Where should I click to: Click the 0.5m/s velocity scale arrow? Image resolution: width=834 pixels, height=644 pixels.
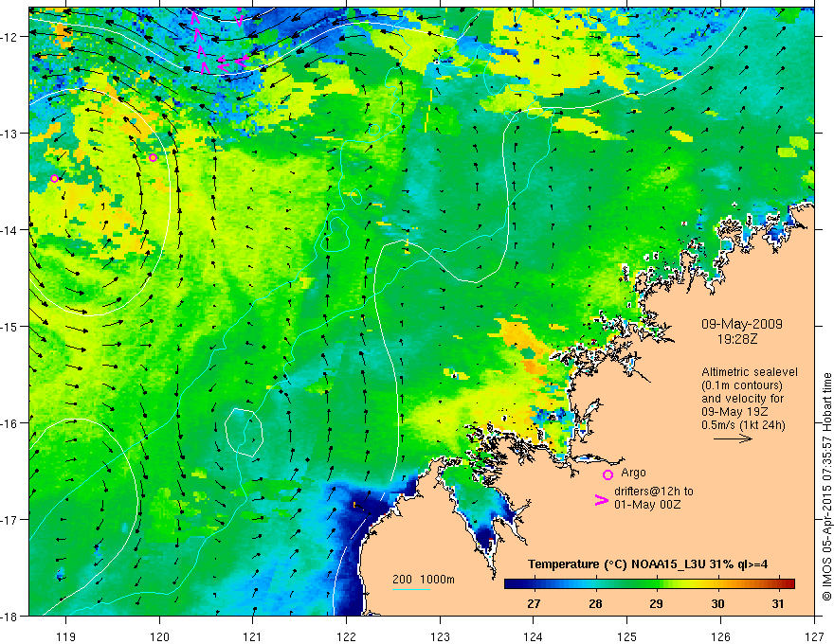pos(733,438)
